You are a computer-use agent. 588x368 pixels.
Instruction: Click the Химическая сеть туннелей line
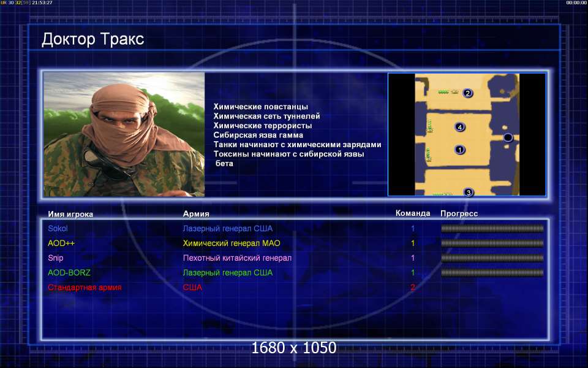(266, 116)
